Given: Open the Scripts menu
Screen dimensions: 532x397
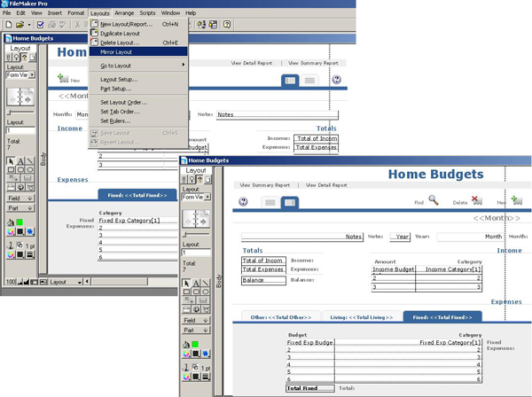Looking at the screenshot, I should [x=147, y=13].
